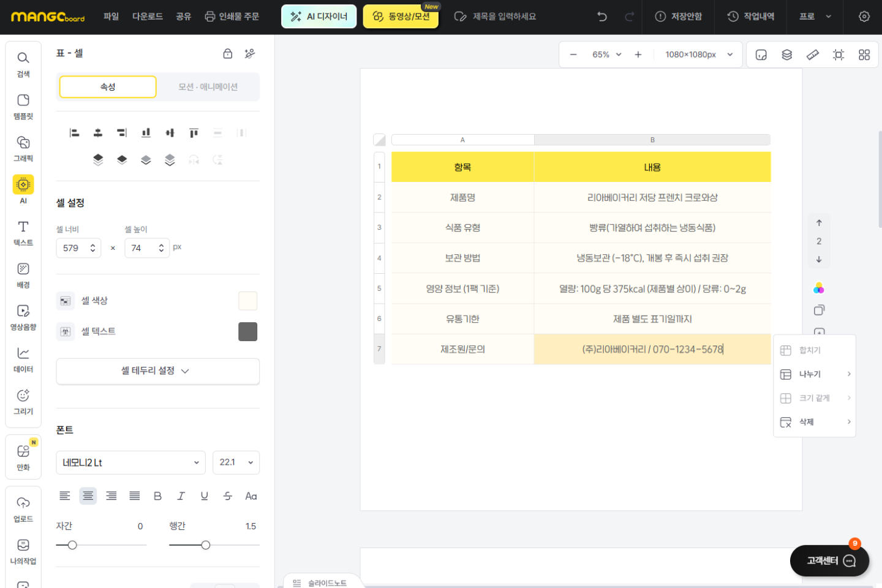Open the 고객센터 chat button
Viewport: 882px width, 588px height.
point(829,560)
